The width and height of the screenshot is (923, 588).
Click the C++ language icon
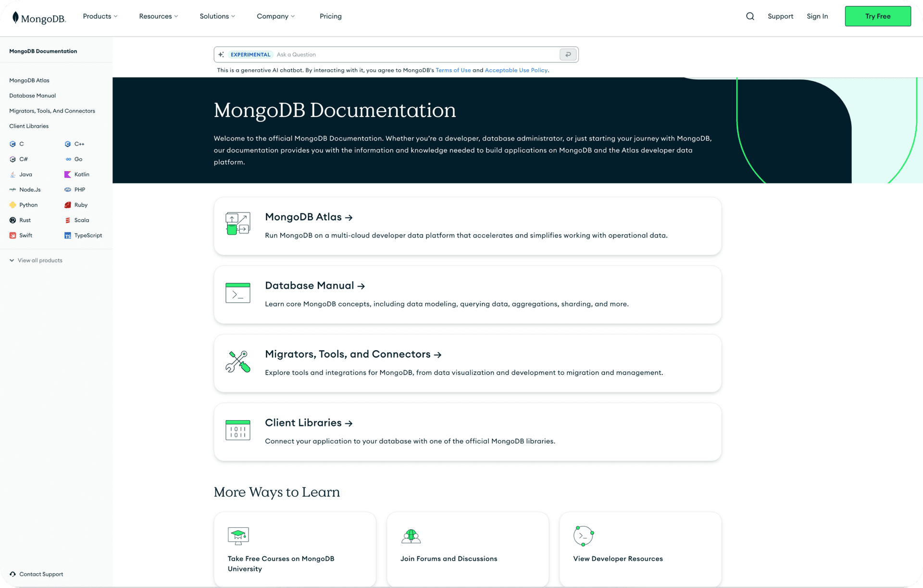click(68, 144)
